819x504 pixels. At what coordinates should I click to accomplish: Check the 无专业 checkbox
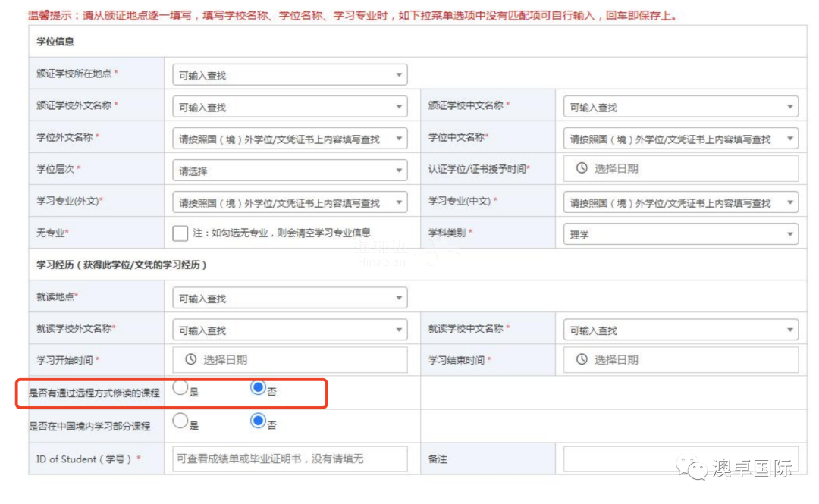coord(180,233)
